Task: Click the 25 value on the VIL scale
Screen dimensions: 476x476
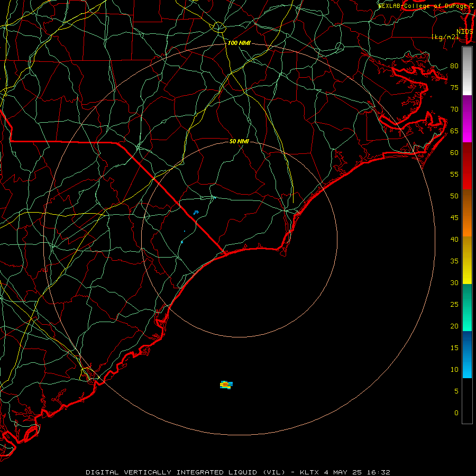Action: [x=454, y=305]
